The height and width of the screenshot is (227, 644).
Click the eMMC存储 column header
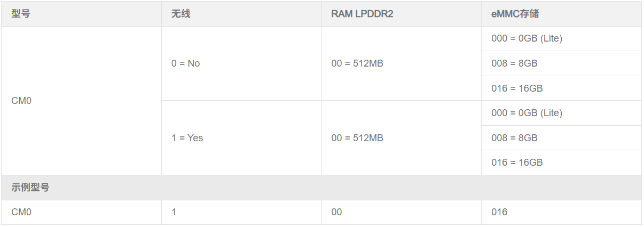(x=515, y=14)
